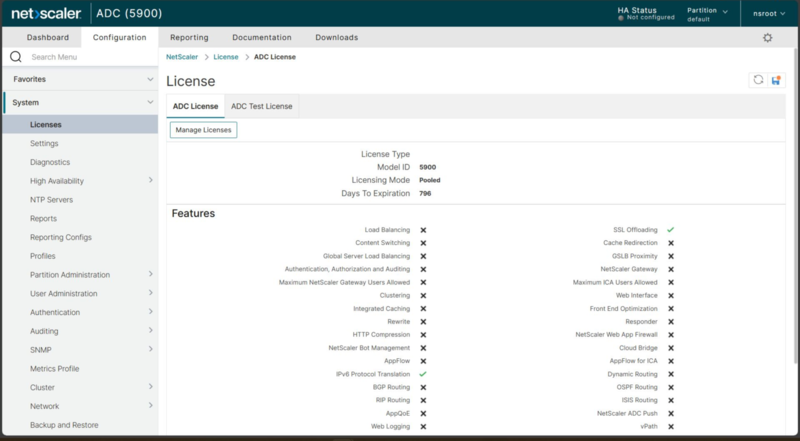Click the X status icon for Content Switching
Image resolution: width=800 pixels, height=441 pixels.
tap(423, 243)
